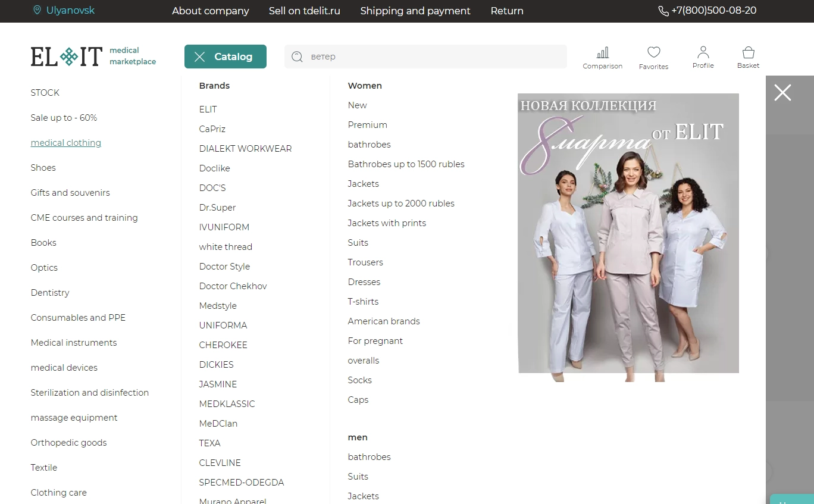Choose the CHEROKEE brand
Image resolution: width=814 pixels, height=504 pixels.
point(223,345)
